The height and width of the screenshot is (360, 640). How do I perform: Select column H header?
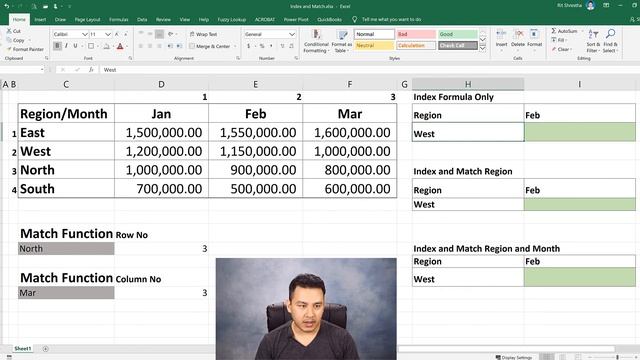coord(468,84)
